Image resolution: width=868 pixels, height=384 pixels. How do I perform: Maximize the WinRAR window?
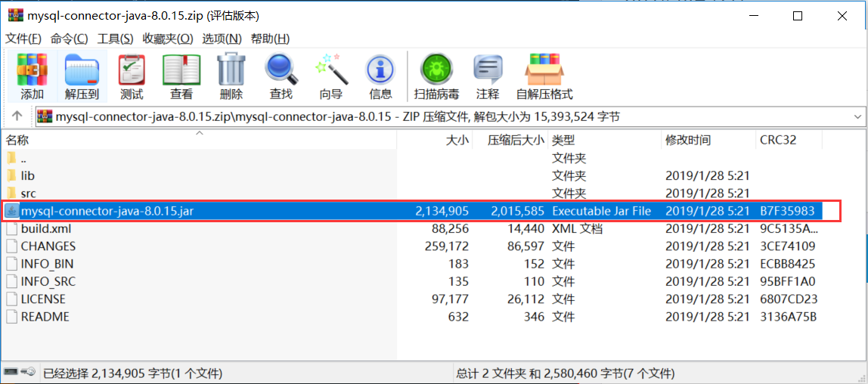click(x=797, y=15)
